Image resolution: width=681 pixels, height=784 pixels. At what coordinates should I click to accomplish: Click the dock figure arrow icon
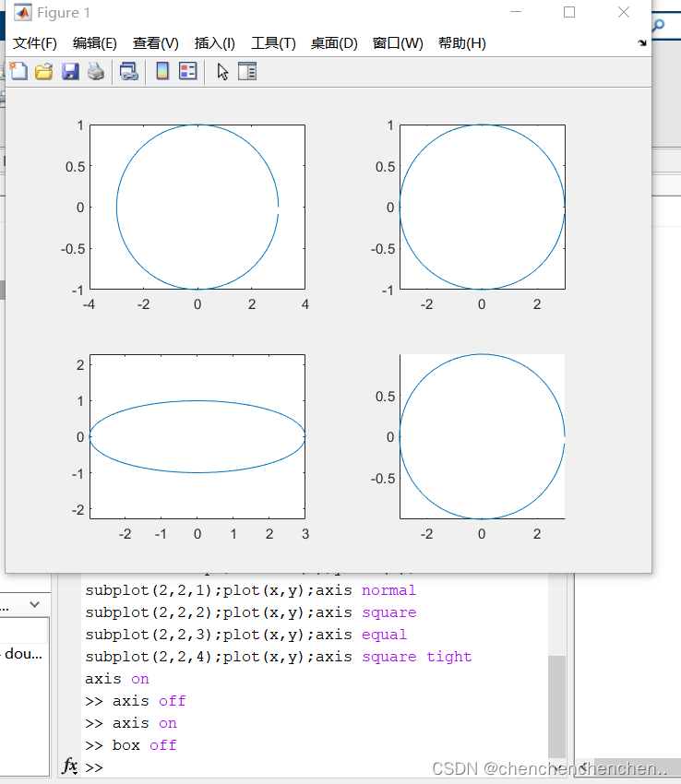click(642, 43)
